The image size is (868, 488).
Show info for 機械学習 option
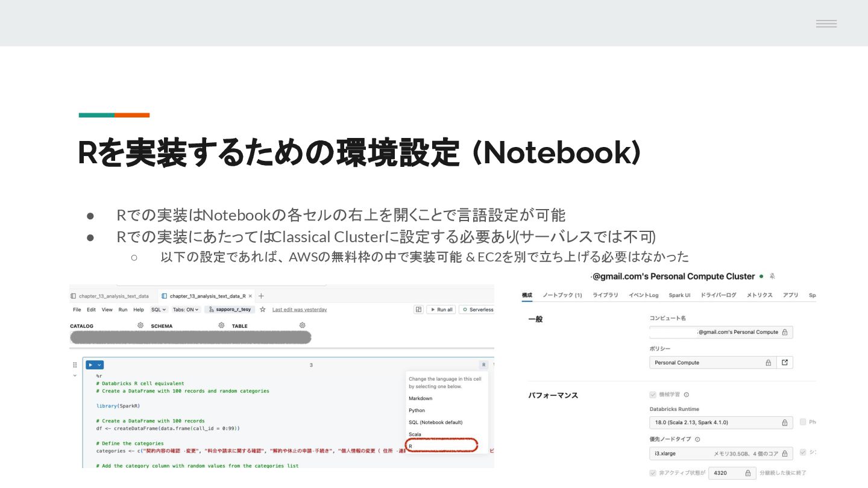point(686,395)
